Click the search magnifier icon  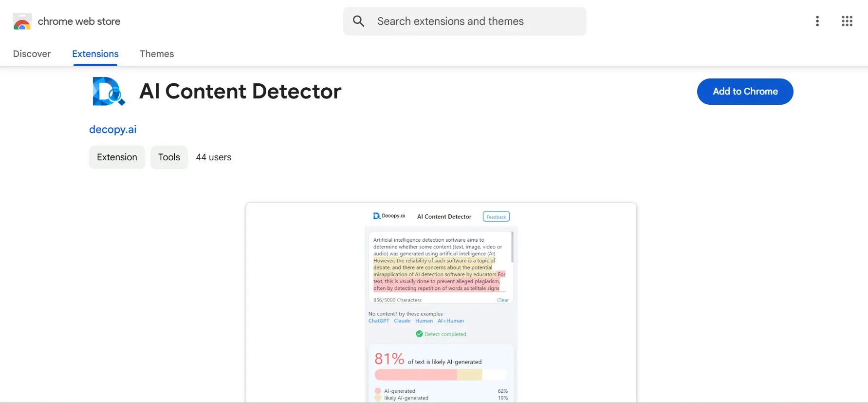point(359,21)
